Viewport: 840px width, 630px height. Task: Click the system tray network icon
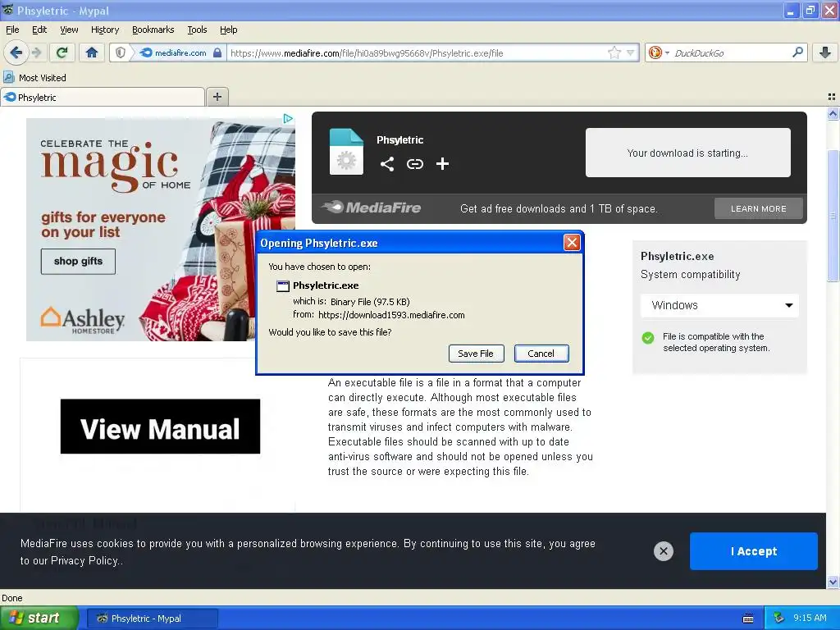pyautogui.click(x=779, y=618)
